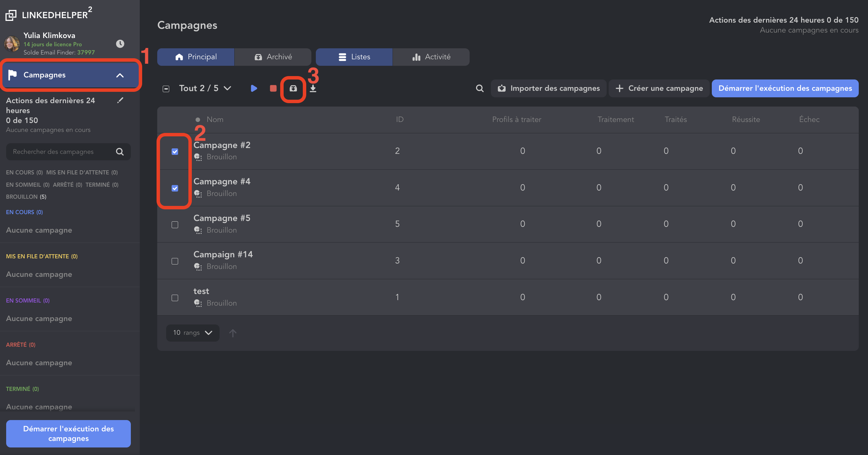Toggle the select-all checkbox beside Tout

166,89
